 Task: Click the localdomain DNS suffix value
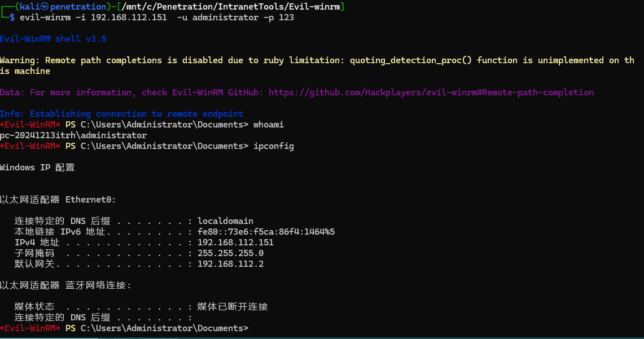225,221
